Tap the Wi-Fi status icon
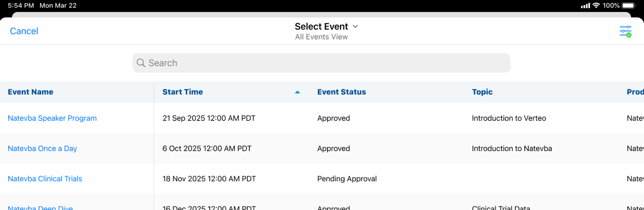 596,5
